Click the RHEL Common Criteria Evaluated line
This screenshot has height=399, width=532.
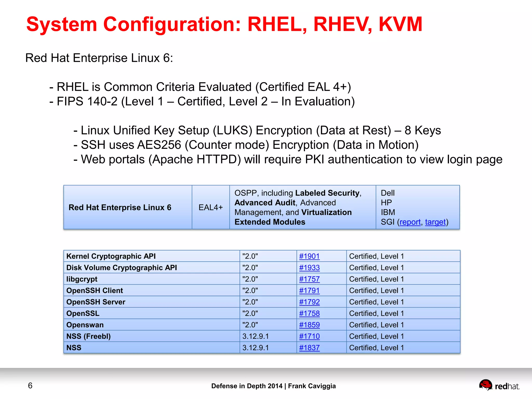pos(200,87)
